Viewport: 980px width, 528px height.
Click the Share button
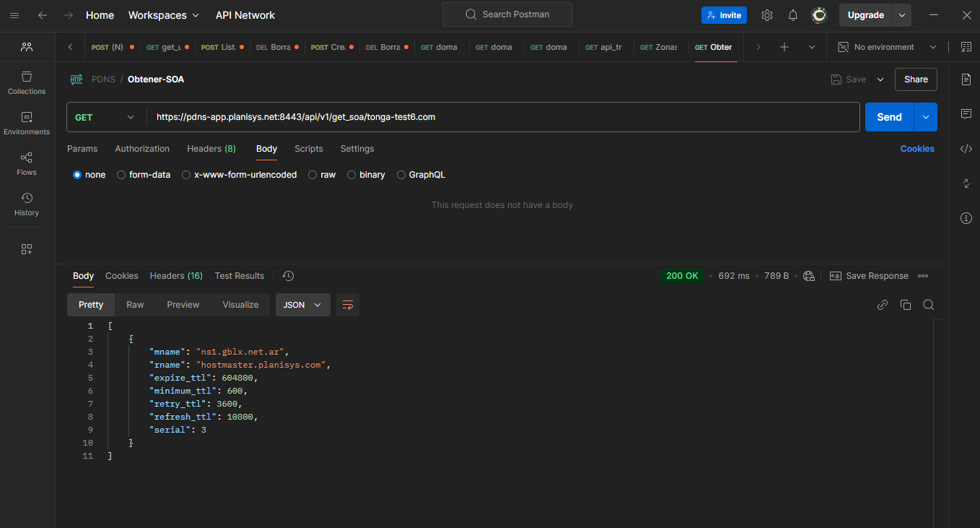pos(916,79)
